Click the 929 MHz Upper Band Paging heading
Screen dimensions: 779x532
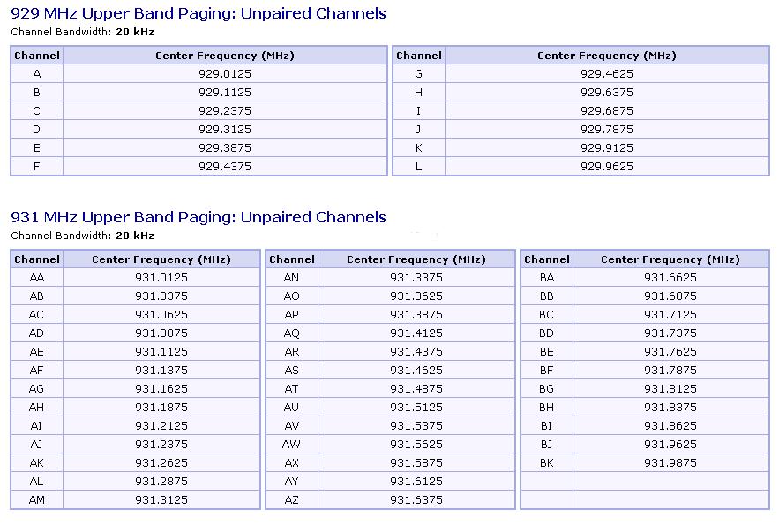[x=198, y=13]
